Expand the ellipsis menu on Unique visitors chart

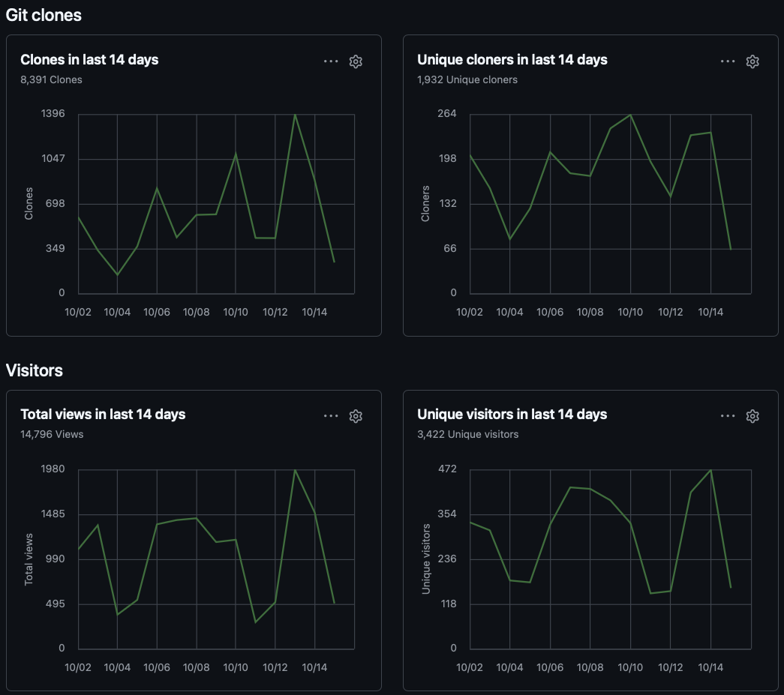[728, 416]
